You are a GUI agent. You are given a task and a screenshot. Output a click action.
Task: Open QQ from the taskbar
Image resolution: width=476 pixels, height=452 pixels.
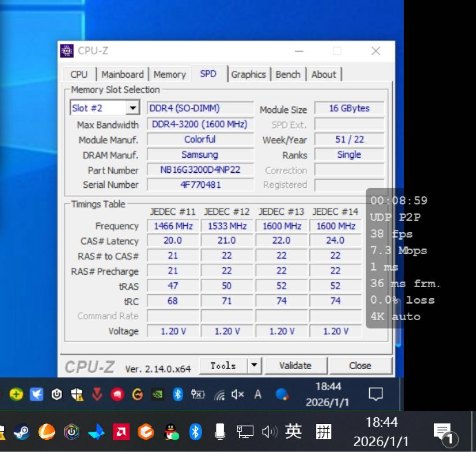tap(172, 432)
